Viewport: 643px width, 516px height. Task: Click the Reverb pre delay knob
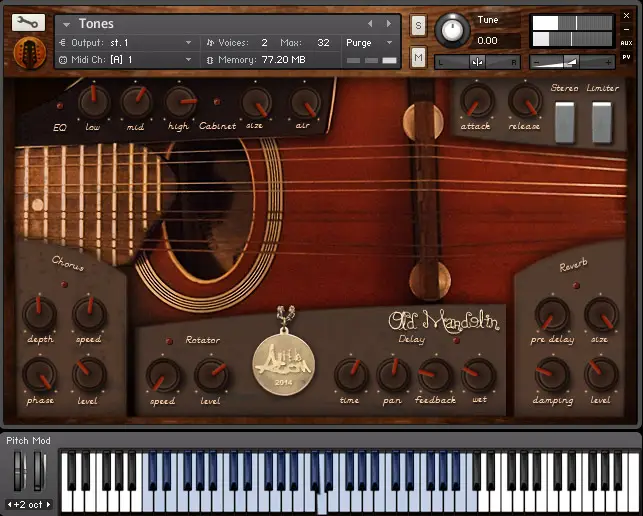point(552,315)
